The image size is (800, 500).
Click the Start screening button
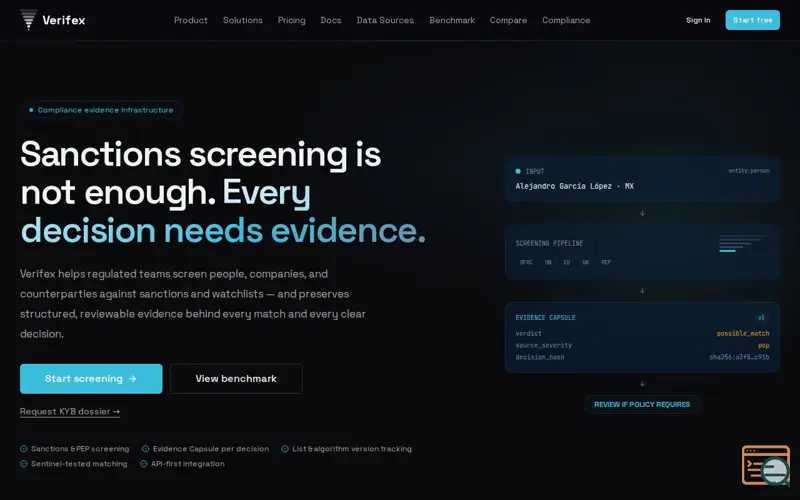pyautogui.click(x=91, y=379)
